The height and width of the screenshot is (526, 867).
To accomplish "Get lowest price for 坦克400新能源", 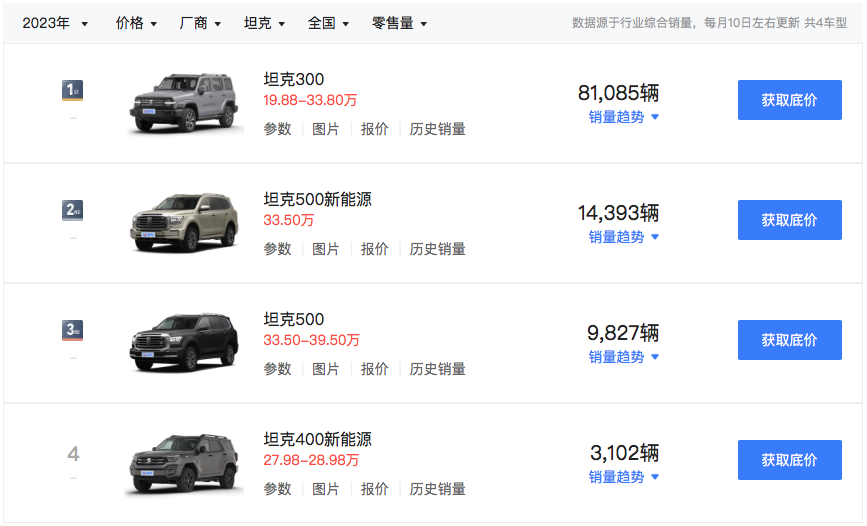I will click(789, 460).
